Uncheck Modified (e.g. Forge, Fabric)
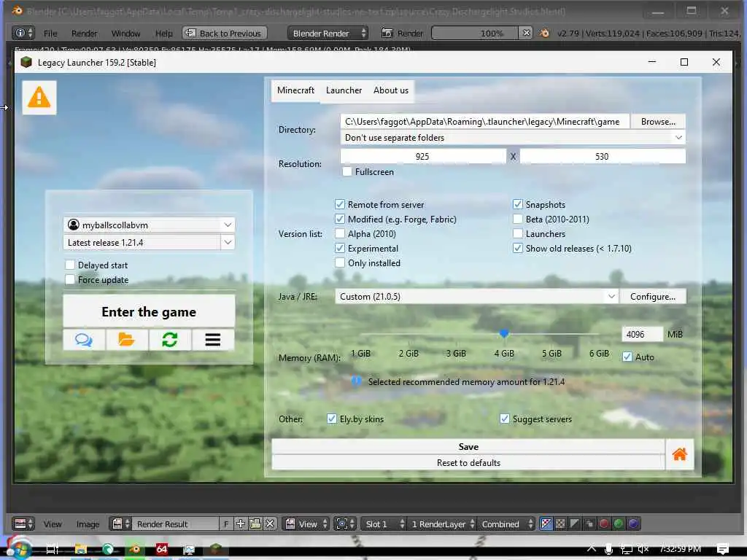This screenshot has height=560, width=747. 340,219
